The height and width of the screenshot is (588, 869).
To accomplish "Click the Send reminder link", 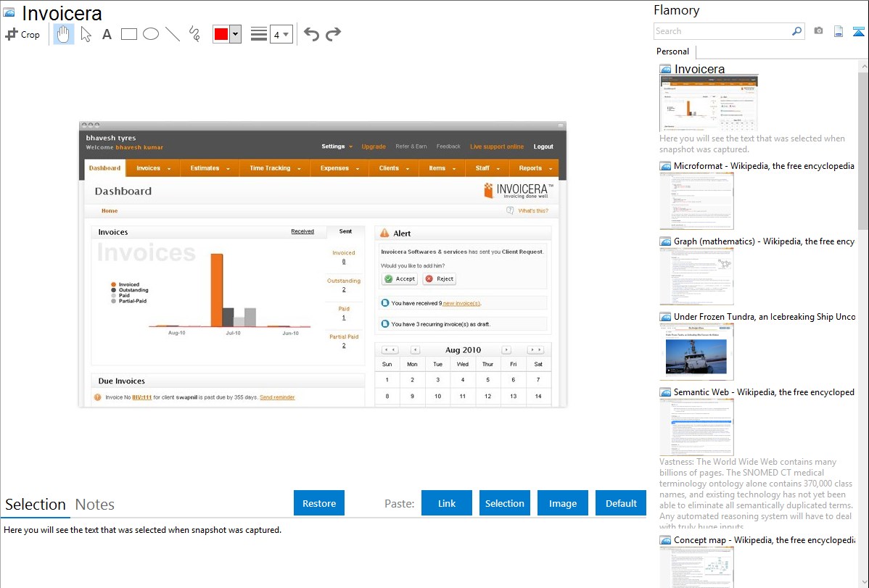I will pos(277,397).
